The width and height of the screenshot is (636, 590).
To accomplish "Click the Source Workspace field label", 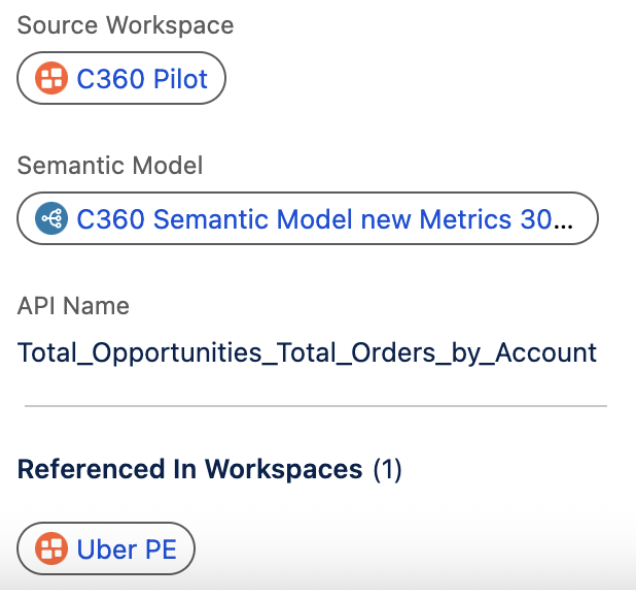I will tap(125, 25).
